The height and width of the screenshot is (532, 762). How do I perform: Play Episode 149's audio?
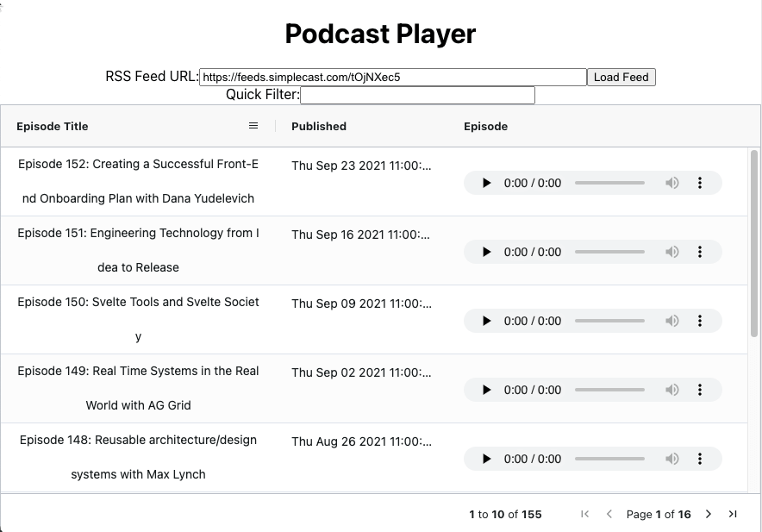(x=485, y=390)
